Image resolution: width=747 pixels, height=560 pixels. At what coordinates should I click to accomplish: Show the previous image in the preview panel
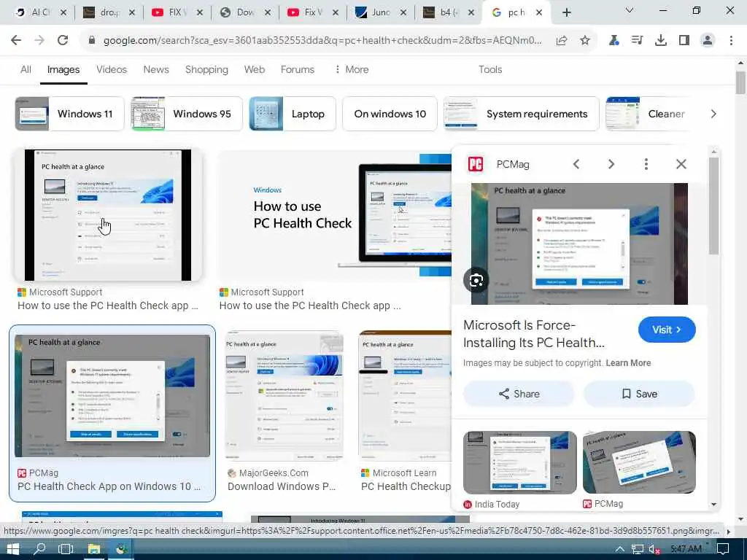click(576, 164)
